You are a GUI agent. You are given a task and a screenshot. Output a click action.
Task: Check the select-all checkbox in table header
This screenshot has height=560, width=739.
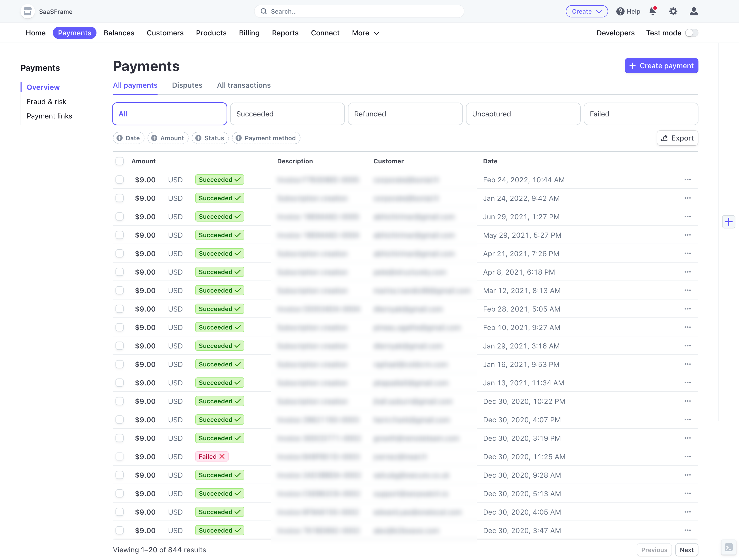click(x=119, y=161)
